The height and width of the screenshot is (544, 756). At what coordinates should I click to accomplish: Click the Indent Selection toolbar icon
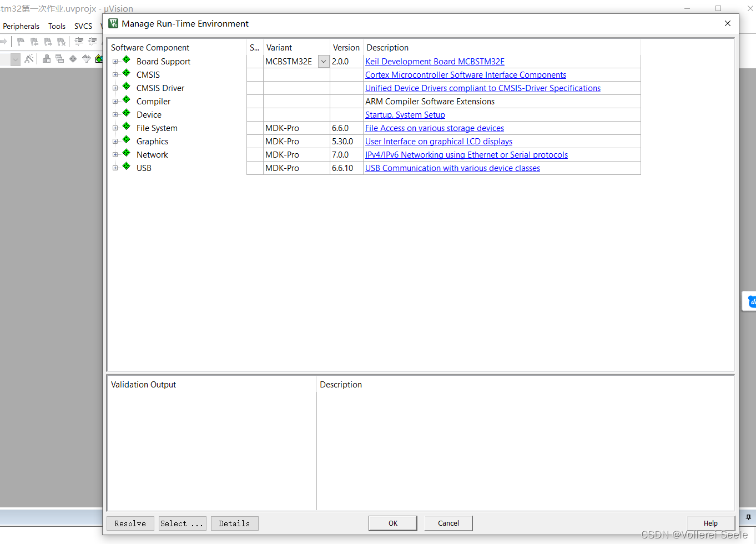[79, 42]
